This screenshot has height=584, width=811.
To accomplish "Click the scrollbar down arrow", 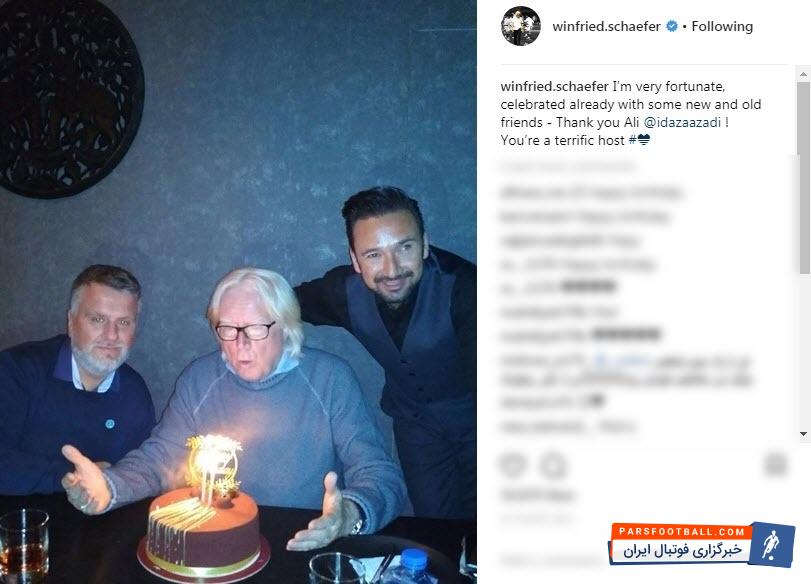I will (x=803, y=434).
